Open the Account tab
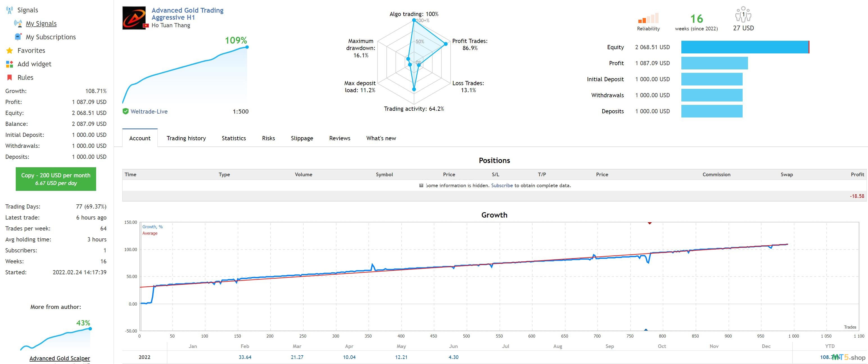868x364 pixels. point(140,138)
